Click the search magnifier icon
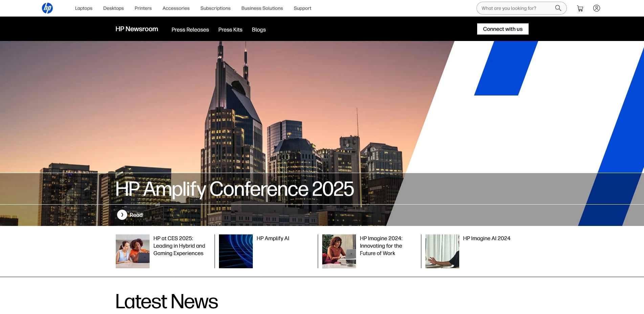Viewport: 644px width, 314px height. pyautogui.click(x=558, y=8)
